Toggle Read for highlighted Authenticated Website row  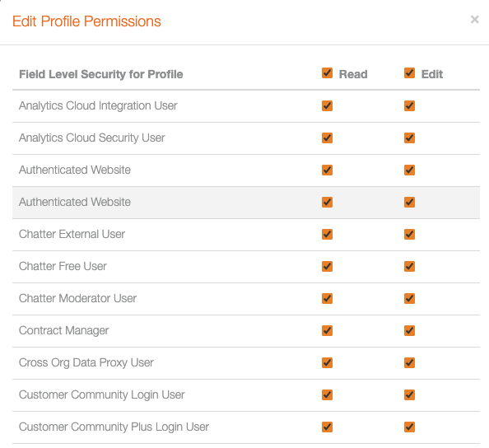point(327,202)
